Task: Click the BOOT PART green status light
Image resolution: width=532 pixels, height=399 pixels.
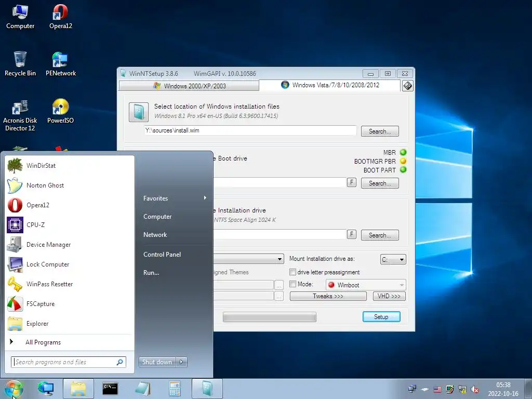Action: pos(403,170)
